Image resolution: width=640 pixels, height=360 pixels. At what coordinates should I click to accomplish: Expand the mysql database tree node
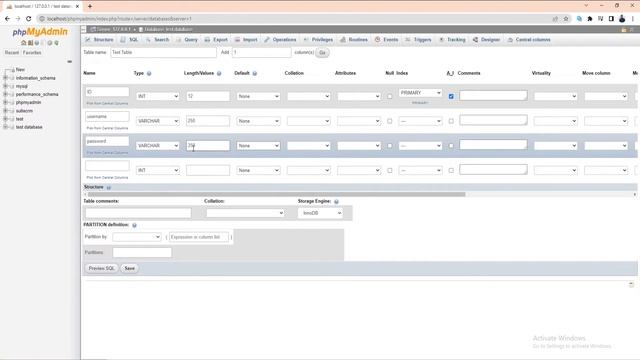[5, 86]
